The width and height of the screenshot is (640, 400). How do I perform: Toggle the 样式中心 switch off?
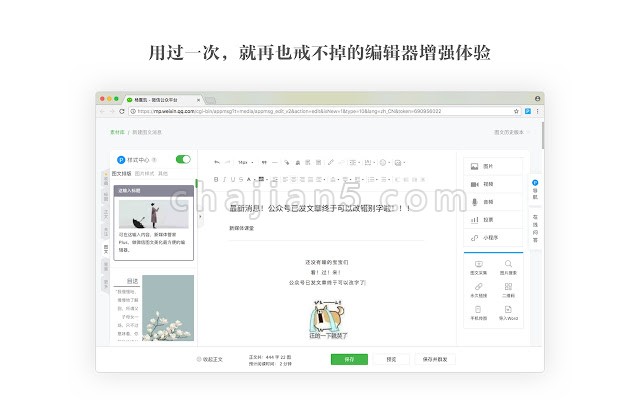point(183,159)
